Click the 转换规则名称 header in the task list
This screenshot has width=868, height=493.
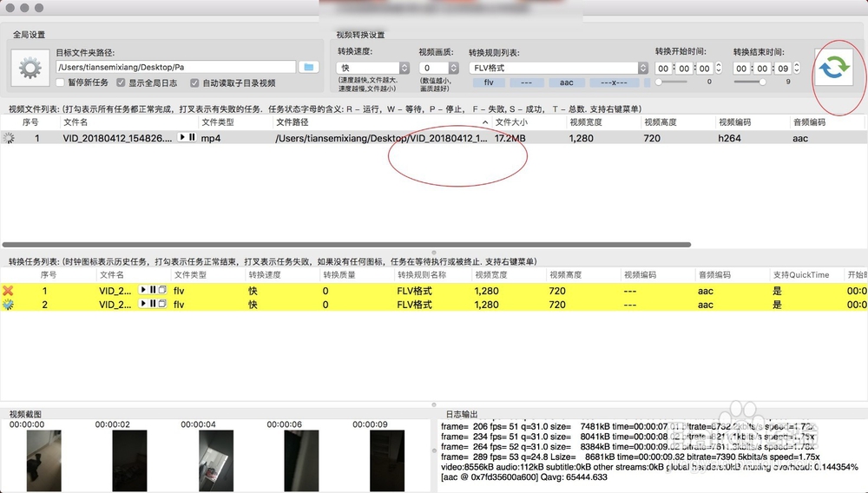tap(422, 274)
